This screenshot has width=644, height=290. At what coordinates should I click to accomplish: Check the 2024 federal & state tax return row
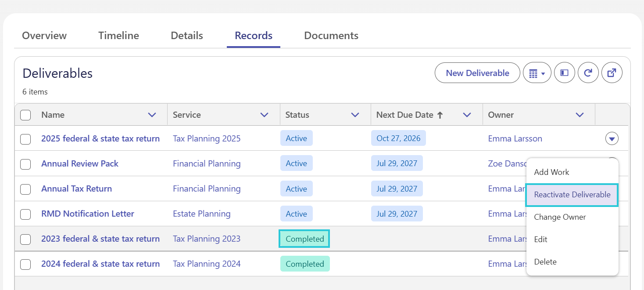point(25,264)
